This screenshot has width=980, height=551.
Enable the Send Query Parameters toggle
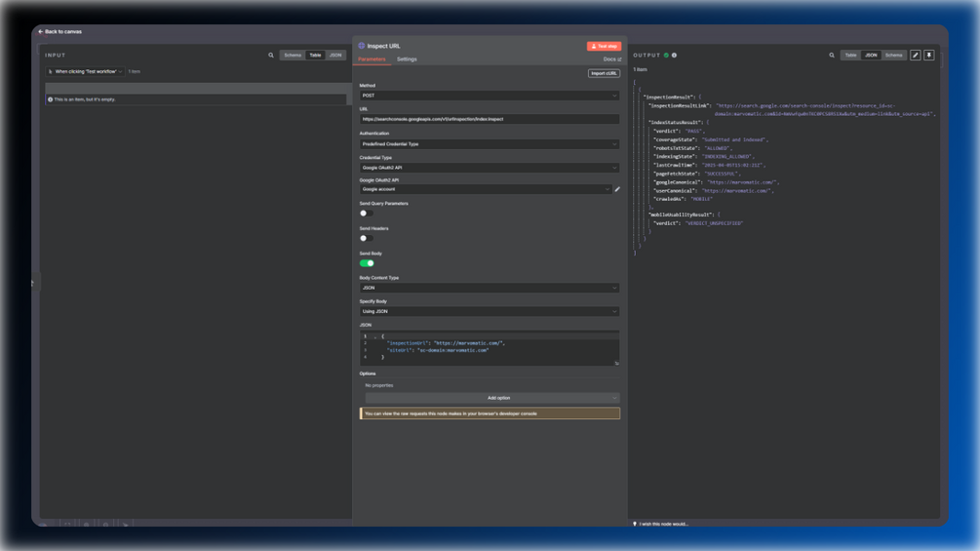pos(367,213)
